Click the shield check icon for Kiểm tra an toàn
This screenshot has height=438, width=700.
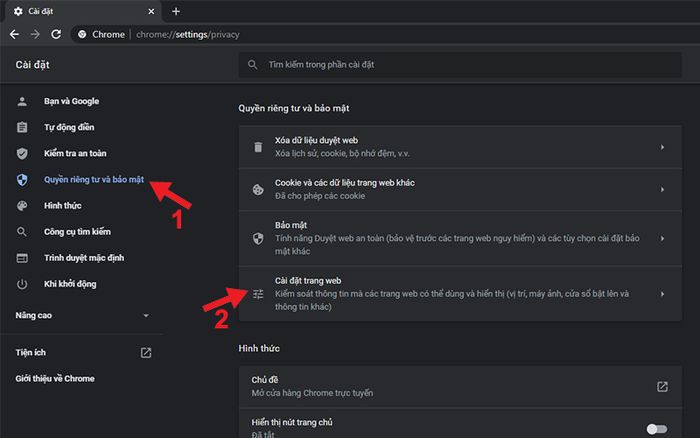(x=22, y=154)
